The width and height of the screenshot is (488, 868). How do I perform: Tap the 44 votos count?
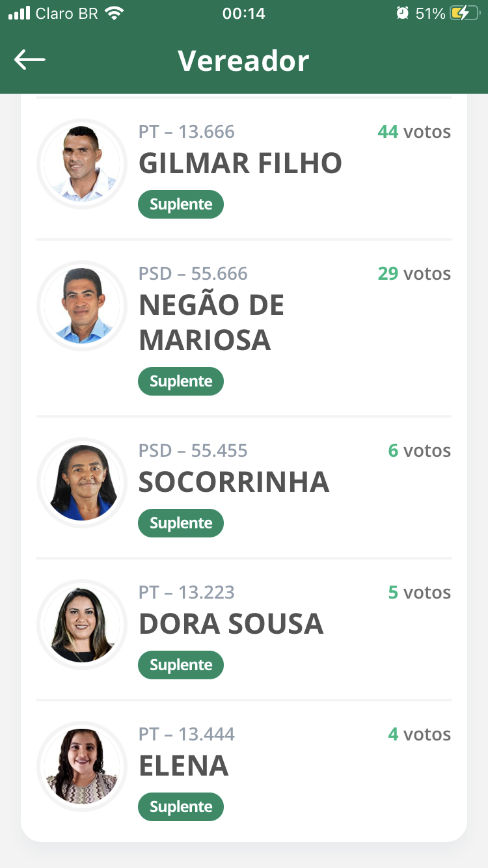click(414, 132)
